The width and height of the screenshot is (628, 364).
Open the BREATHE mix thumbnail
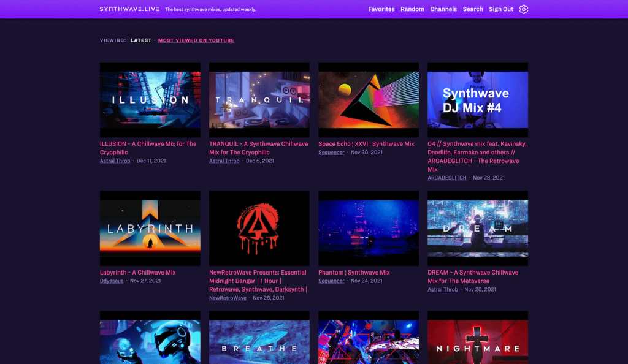click(x=259, y=338)
